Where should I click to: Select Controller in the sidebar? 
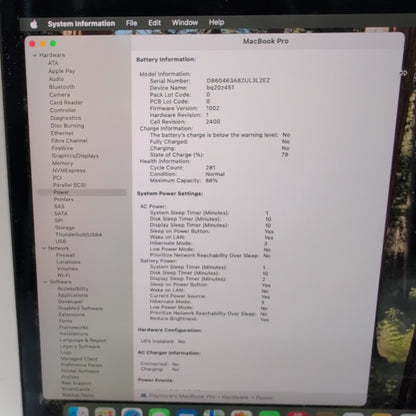click(63, 110)
